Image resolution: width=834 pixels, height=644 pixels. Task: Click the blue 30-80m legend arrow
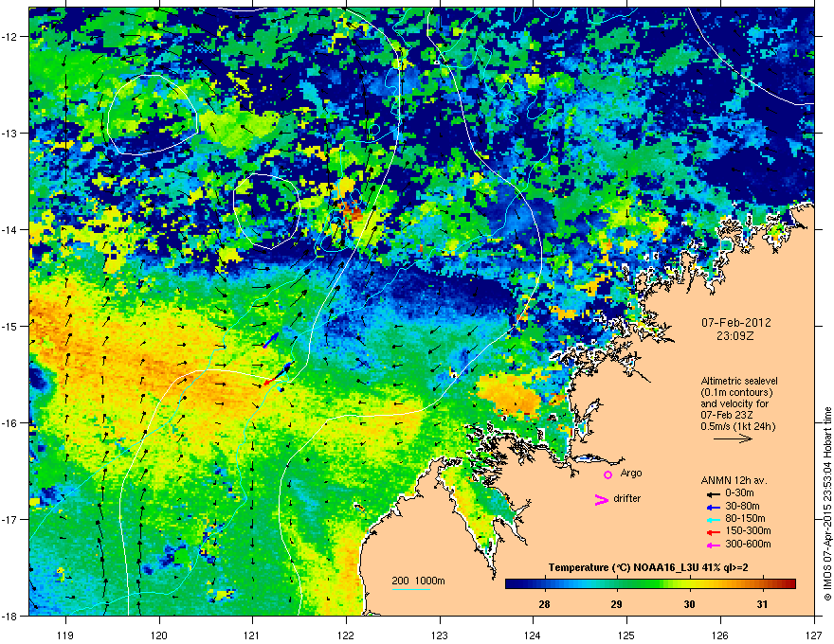[714, 508]
